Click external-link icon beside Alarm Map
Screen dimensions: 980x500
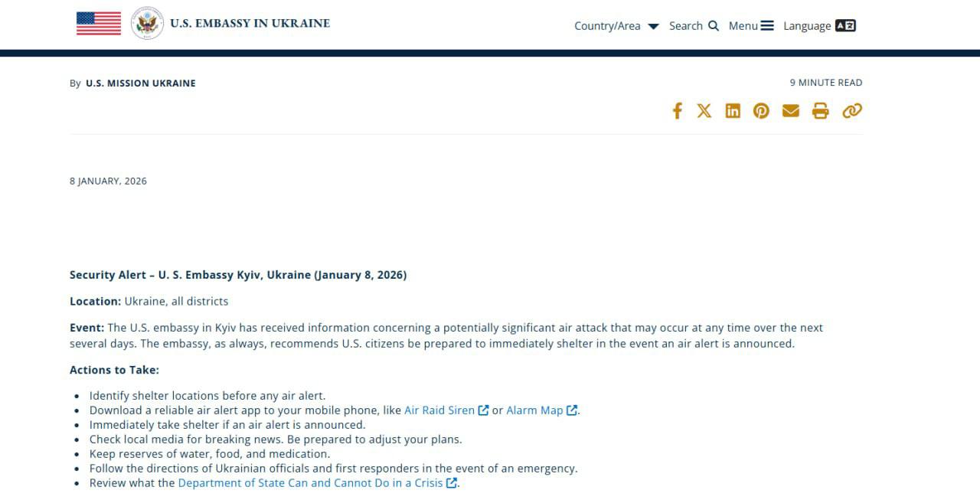pos(572,410)
